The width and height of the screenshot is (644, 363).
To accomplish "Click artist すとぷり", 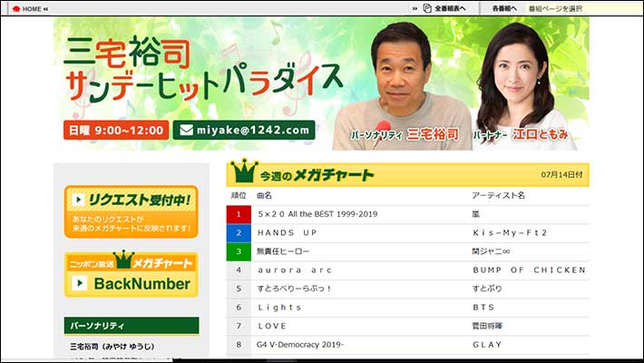I will click(x=487, y=289).
